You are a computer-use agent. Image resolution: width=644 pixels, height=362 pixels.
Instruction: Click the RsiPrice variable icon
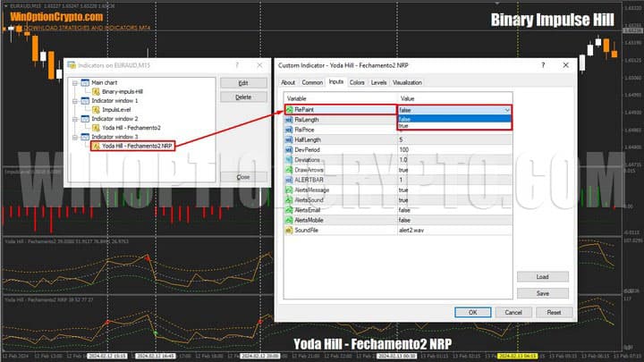tap(289, 130)
